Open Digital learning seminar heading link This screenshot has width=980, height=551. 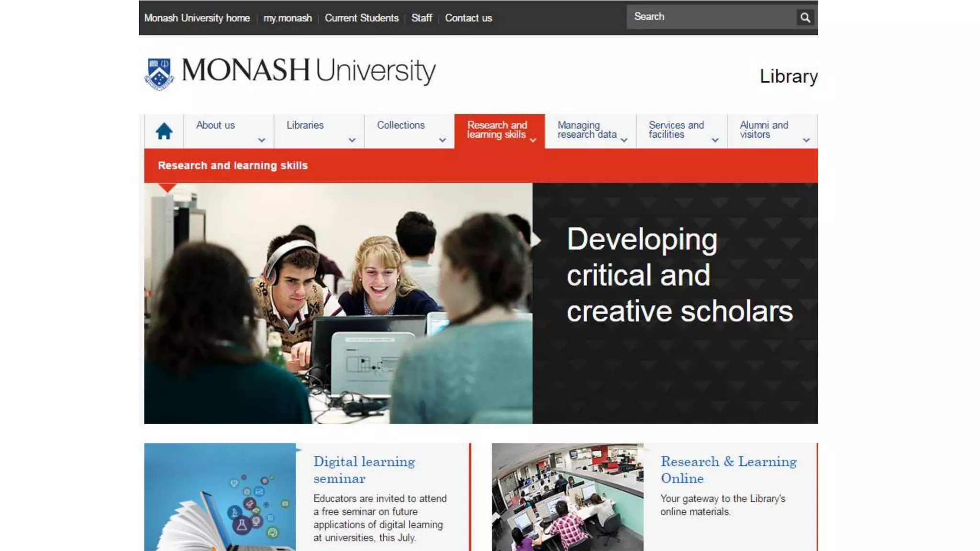pyautogui.click(x=364, y=470)
